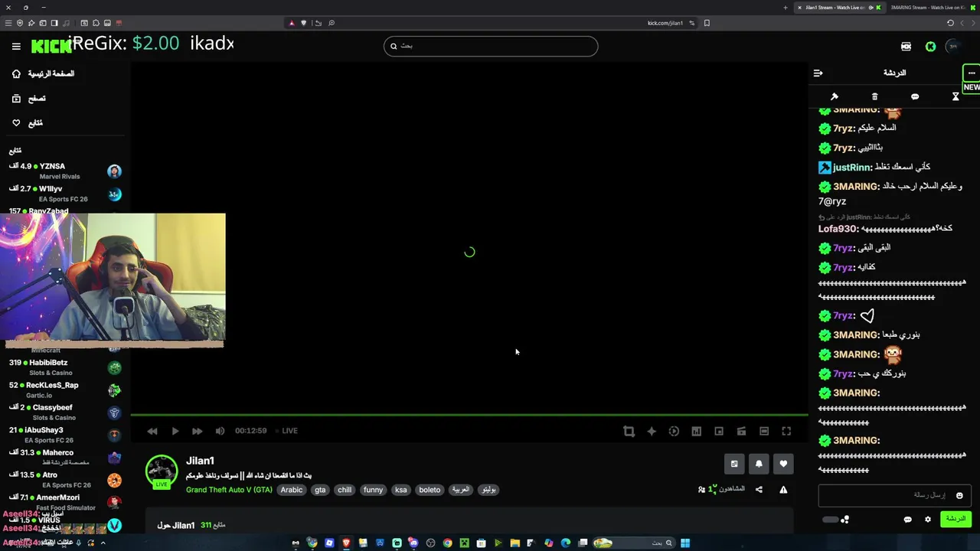Select the Arabic tag
Image resolution: width=980 pixels, height=551 pixels.
click(292, 490)
